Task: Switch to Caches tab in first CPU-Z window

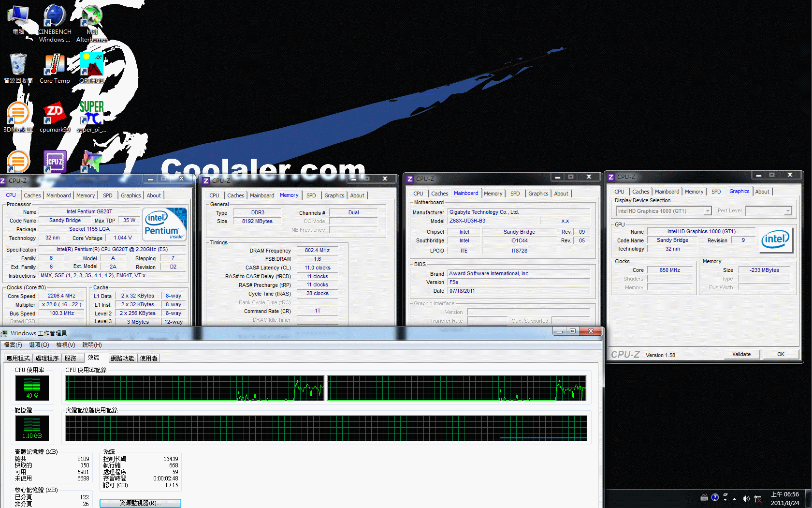Action: click(32, 195)
